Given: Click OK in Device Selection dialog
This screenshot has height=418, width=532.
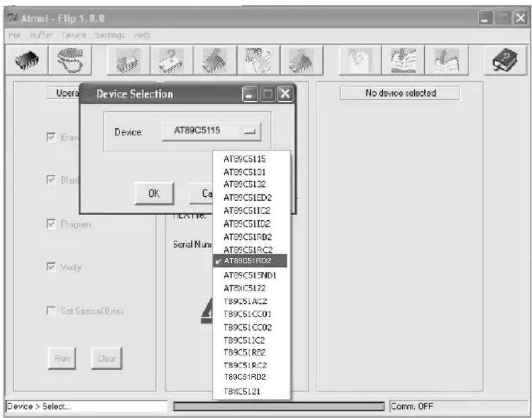Looking at the screenshot, I should (154, 193).
